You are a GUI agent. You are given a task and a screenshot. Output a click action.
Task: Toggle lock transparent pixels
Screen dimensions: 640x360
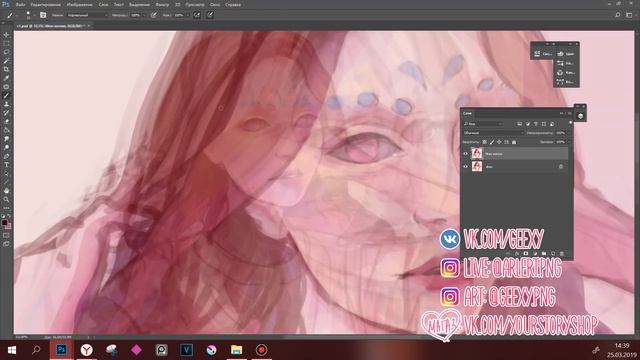click(484, 142)
